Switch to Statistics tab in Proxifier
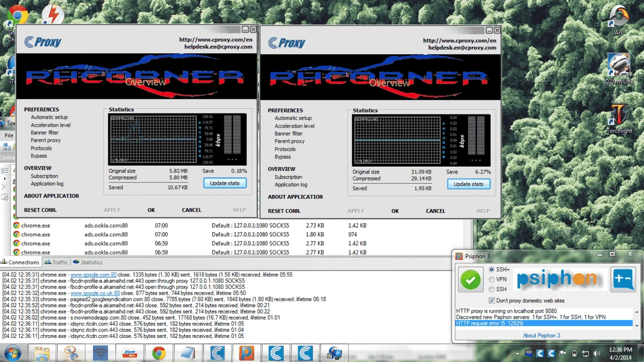Image resolution: width=644 pixels, height=362 pixels. 88,262
